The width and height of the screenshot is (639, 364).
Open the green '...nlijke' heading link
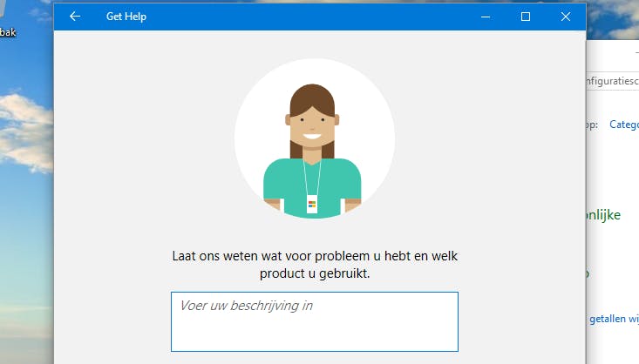tap(603, 215)
